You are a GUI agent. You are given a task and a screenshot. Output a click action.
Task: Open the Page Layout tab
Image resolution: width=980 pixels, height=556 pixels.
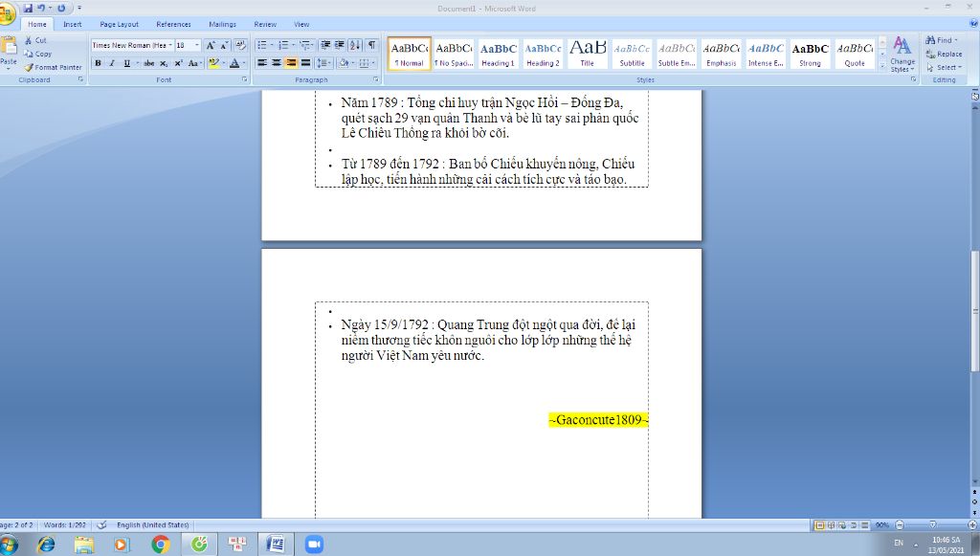pos(120,24)
